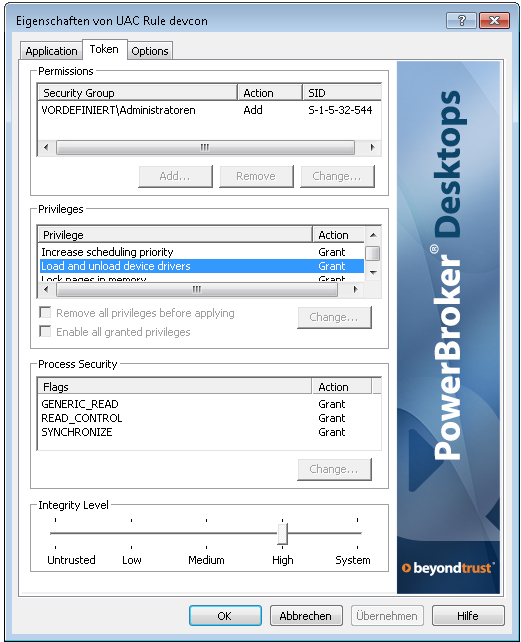Click the Privilege column header

175,235
